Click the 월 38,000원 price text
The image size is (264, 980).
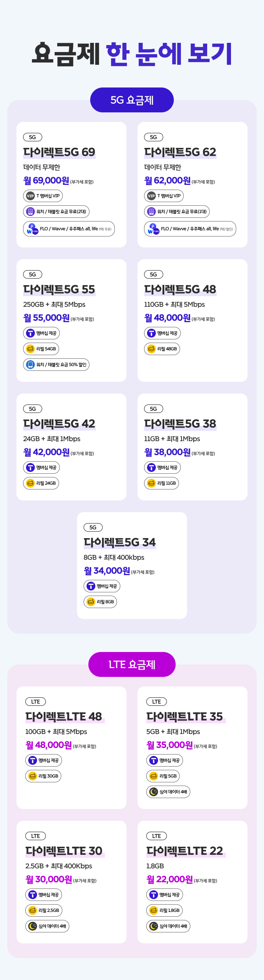167,452
